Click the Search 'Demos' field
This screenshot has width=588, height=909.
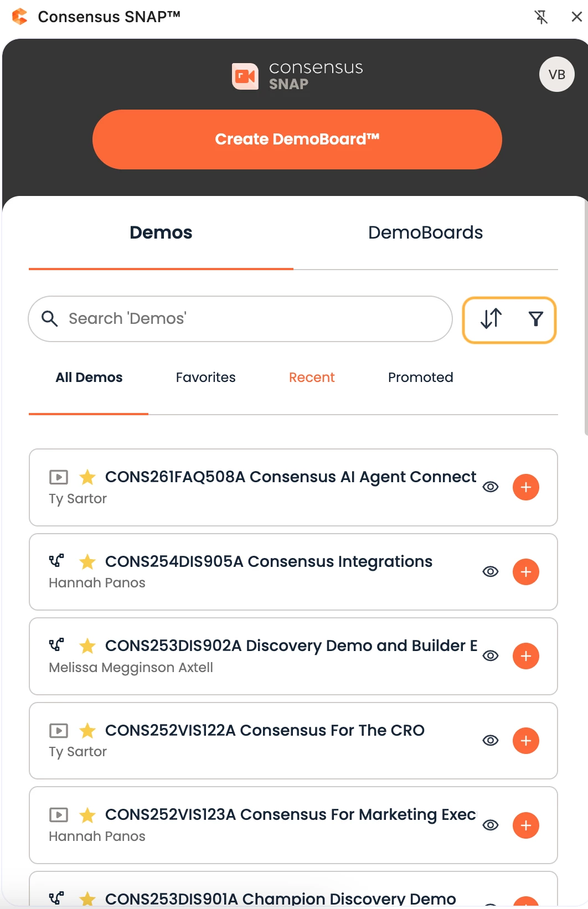point(249,319)
